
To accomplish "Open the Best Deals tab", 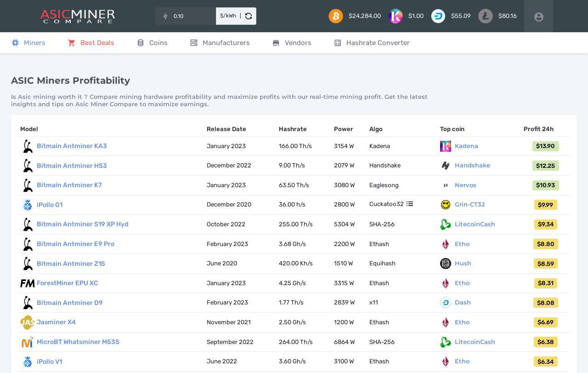I will 91,43.
